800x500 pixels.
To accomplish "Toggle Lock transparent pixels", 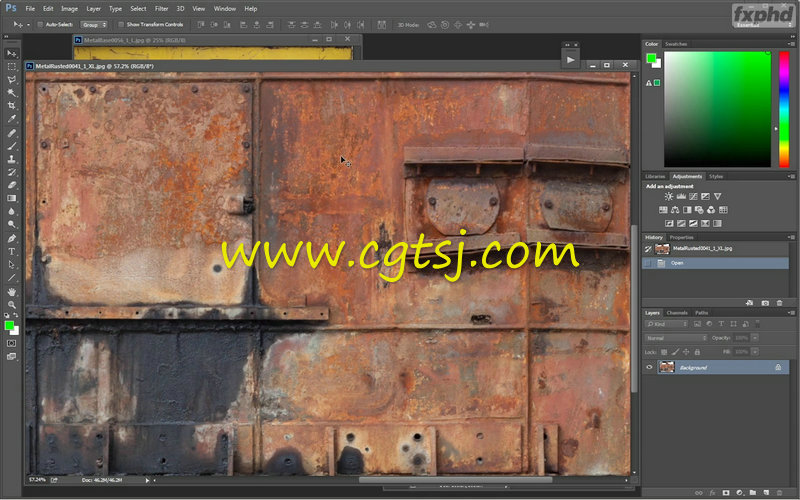I will (x=664, y=352).
